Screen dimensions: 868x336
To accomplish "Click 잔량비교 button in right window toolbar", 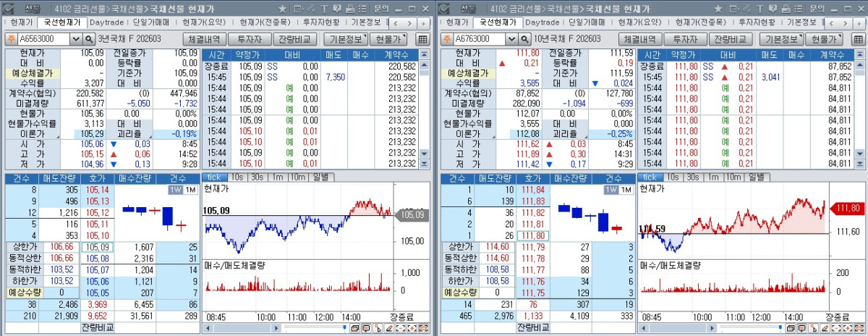I will click(x=729, y=39).
